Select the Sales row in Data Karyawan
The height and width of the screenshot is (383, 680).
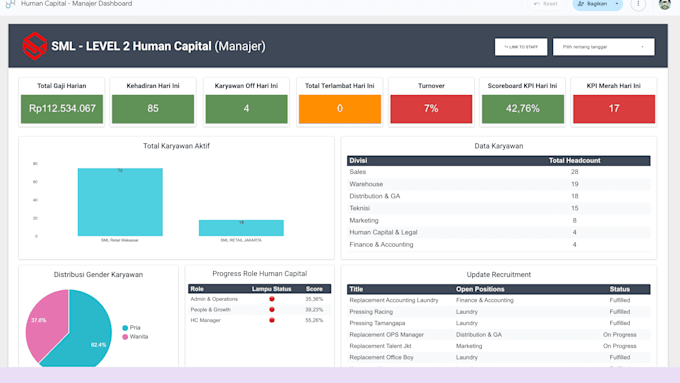coord(499,172)
